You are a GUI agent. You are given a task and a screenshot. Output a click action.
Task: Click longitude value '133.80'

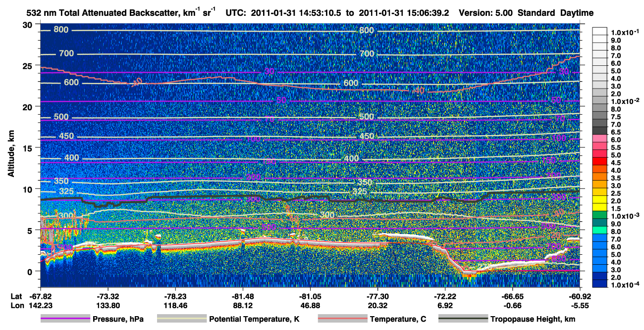(x=107, y=305)
